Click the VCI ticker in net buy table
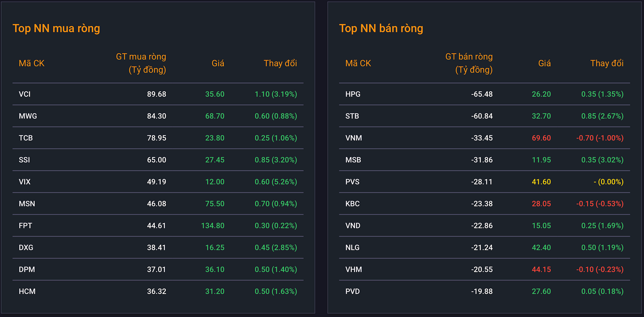 point(24,94)
